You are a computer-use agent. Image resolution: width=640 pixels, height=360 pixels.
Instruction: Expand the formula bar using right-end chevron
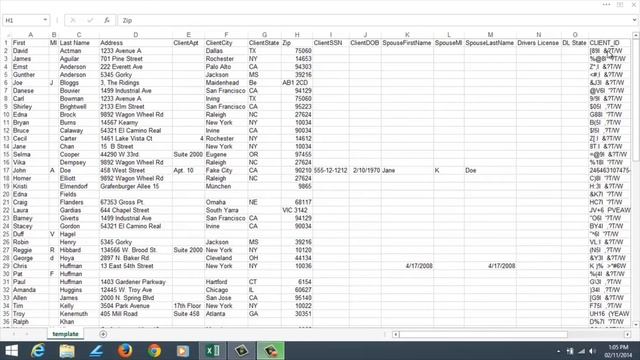634,20
